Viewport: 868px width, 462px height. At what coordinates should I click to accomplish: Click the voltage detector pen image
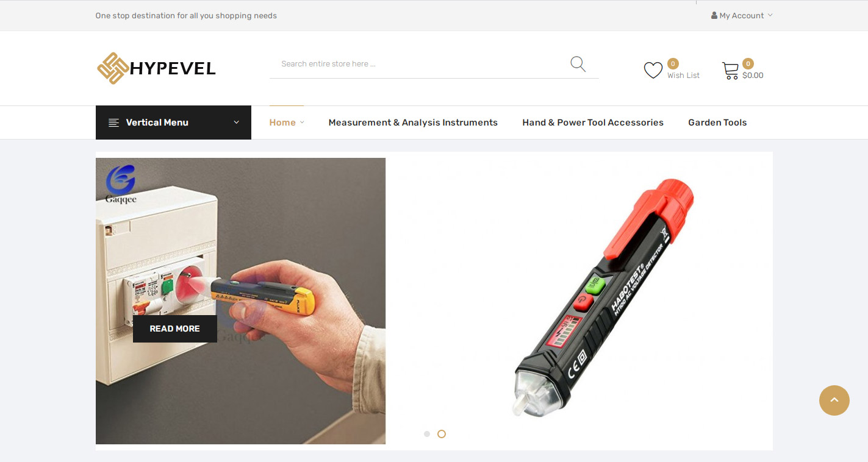coord(604,297)
